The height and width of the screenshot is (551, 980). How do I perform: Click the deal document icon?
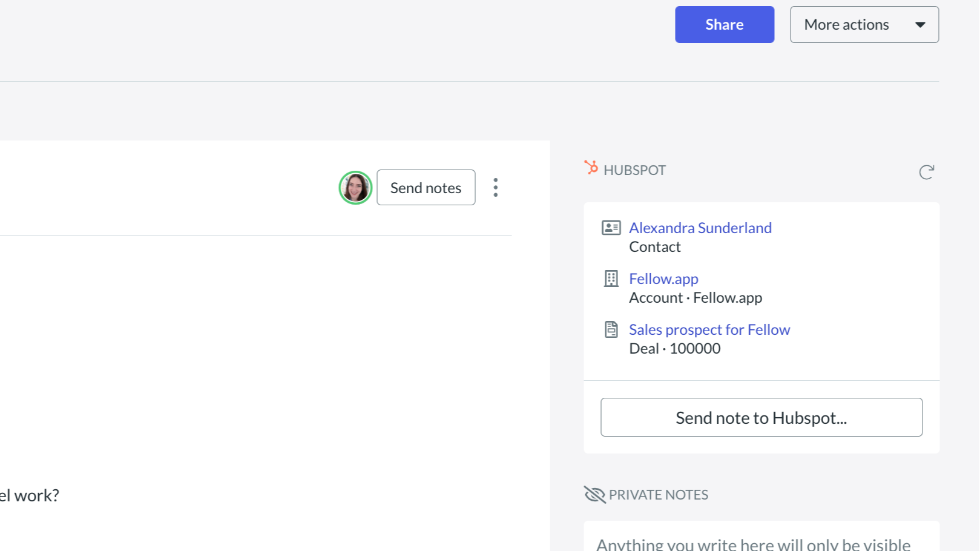click(x=611, y=329)
